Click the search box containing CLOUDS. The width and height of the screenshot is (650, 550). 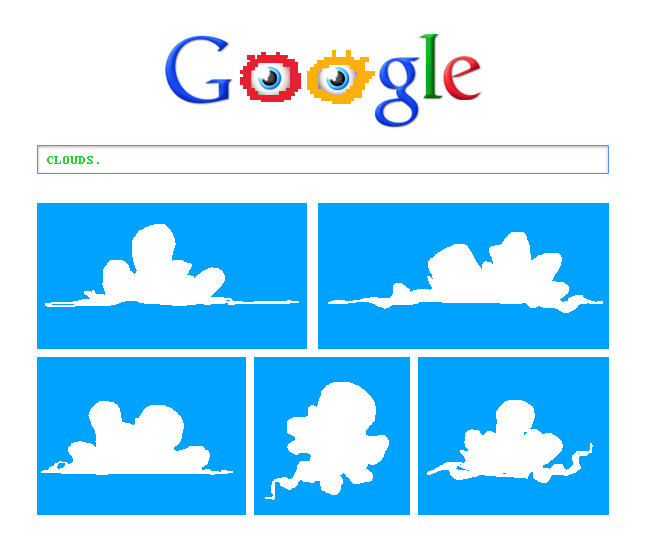coord(323,160)
